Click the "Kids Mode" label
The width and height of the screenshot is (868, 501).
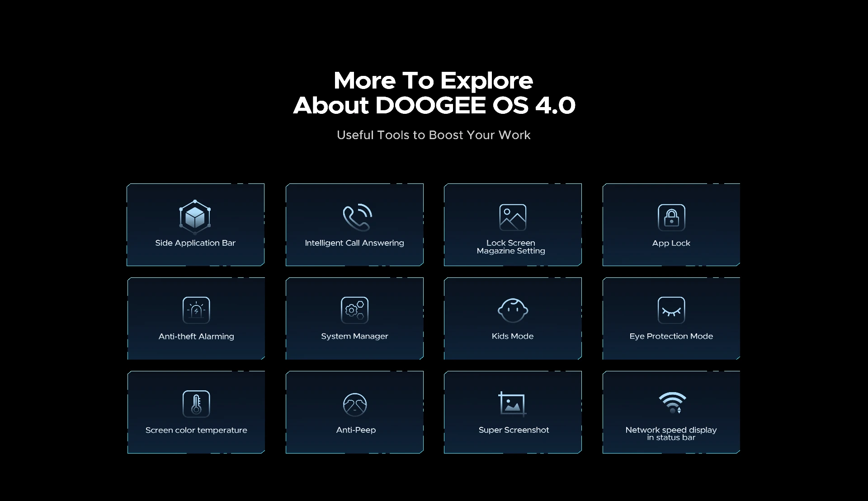pos(513,336)
